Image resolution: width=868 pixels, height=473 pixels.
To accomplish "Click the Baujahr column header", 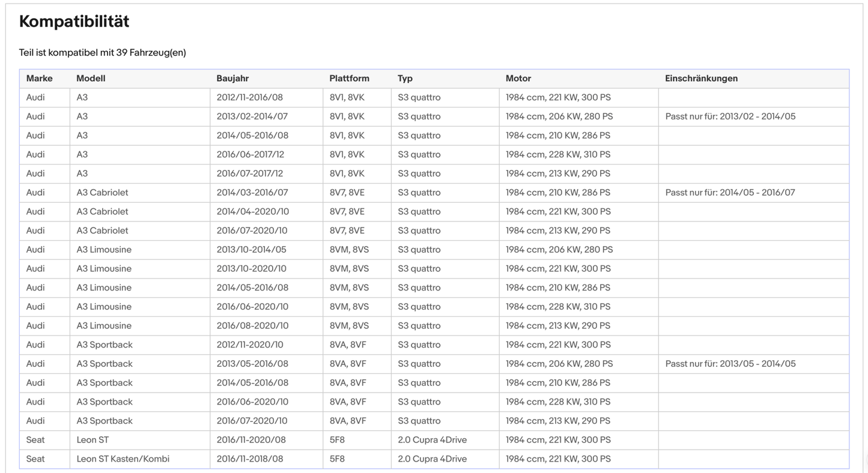I will click(x=232, y=79).
